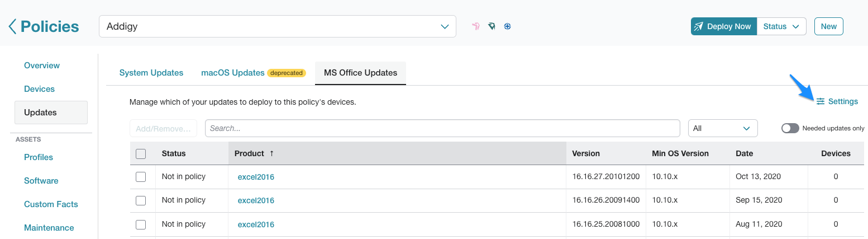
Task: Click the pink icon next to policy selector
Action: (x=476, y=26)
